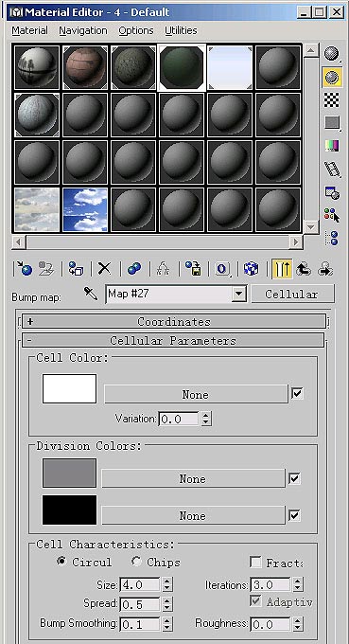Click the Roughness spinner arrows
This screenshot has width=349, height=644.
pyautogui.click(x=298, y=624)
